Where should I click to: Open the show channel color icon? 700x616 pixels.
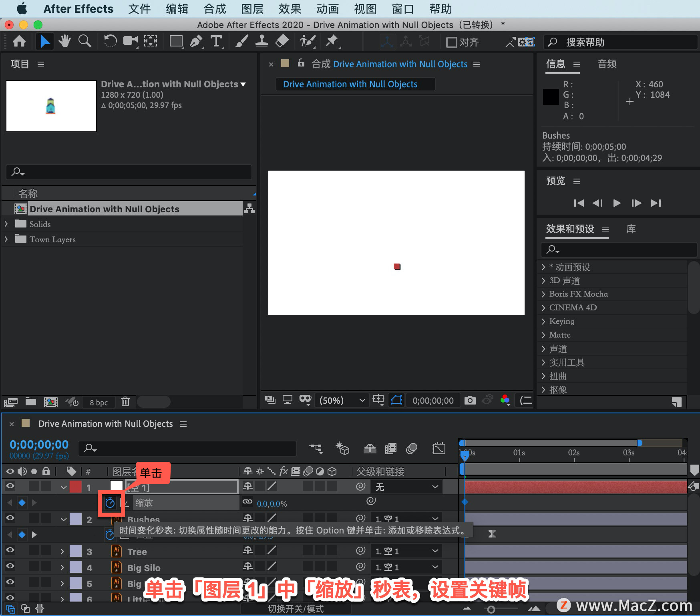click(x=505, y=400)
